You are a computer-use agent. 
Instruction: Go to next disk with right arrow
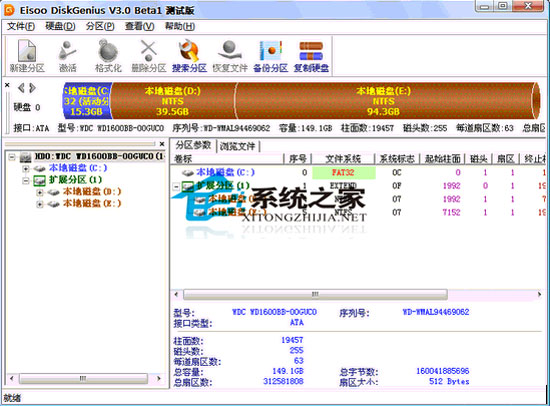tap(32, 88)
